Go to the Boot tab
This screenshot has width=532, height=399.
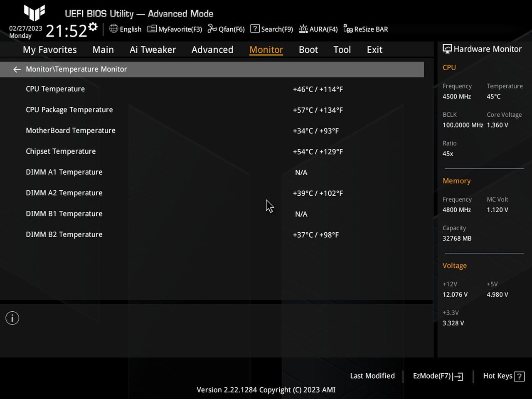tap(308, 50)
